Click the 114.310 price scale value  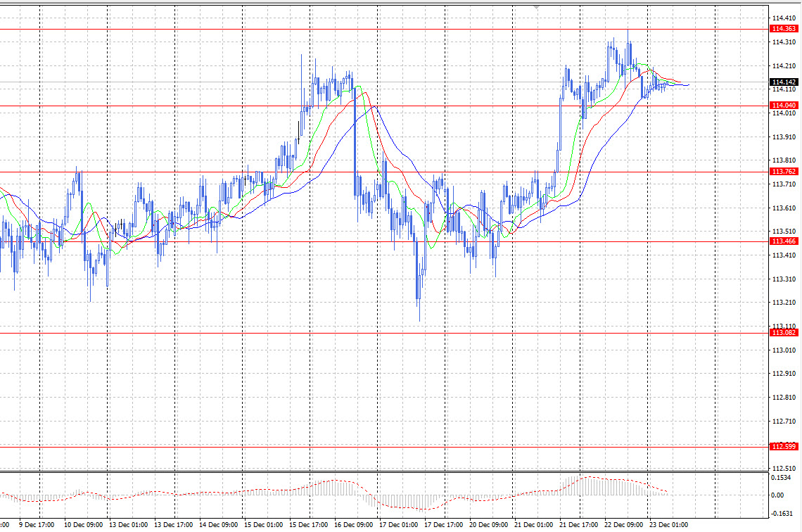click(784, 42)
